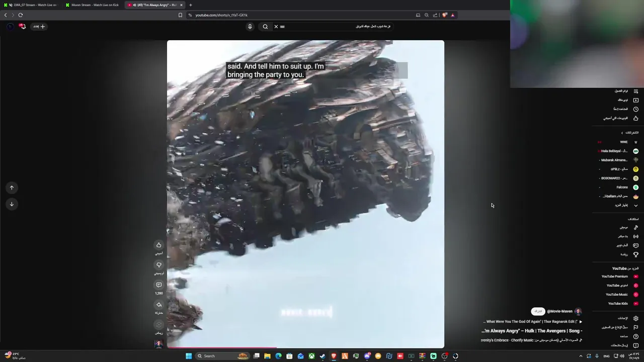
Task: Click the address bar URL
Action: pos(221,15)
